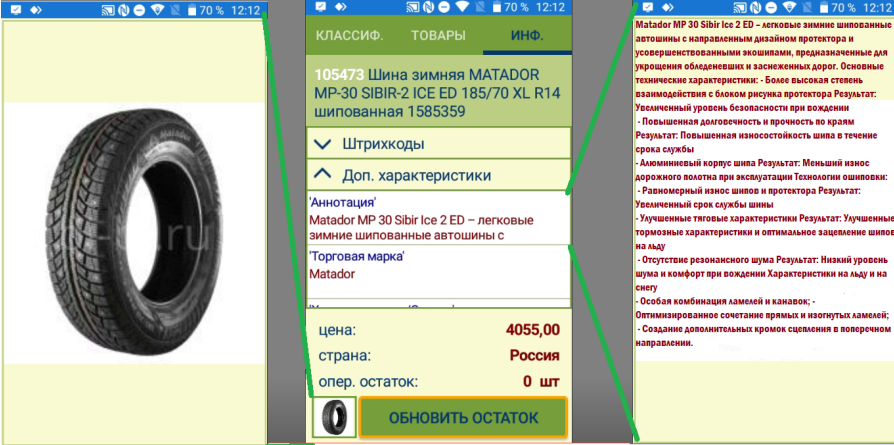Tap the price value 4055,00
894x445 pixels.
click(533, 330)
